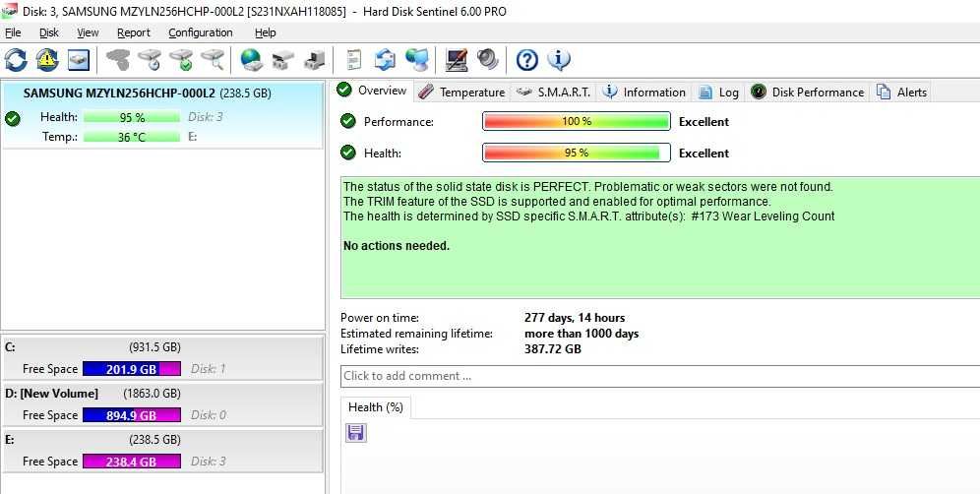980x494 pixels.
Task: Click the green check icon beside Health label on Overview
Action: (x=348, y=152)
